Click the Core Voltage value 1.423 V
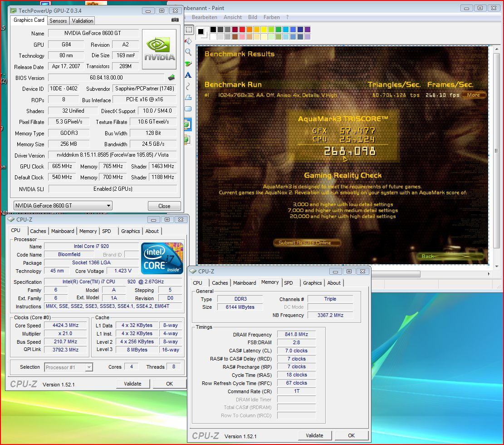 coord(123,271)
